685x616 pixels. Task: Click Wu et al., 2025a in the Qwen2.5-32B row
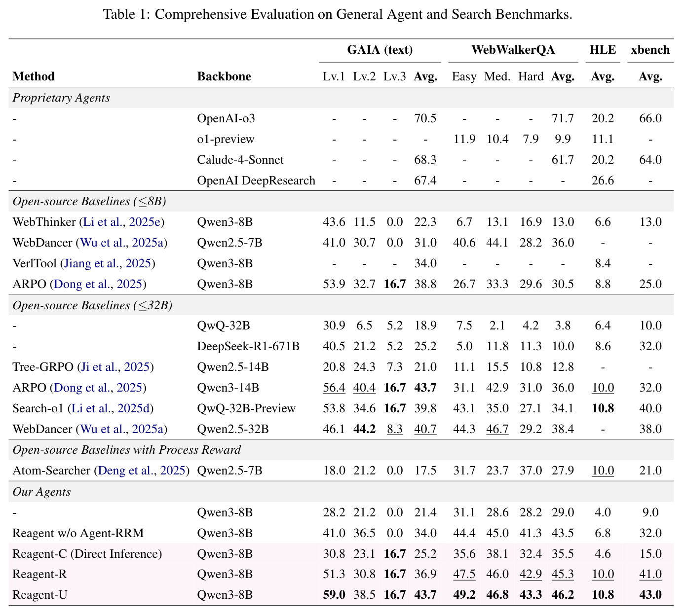121,429
